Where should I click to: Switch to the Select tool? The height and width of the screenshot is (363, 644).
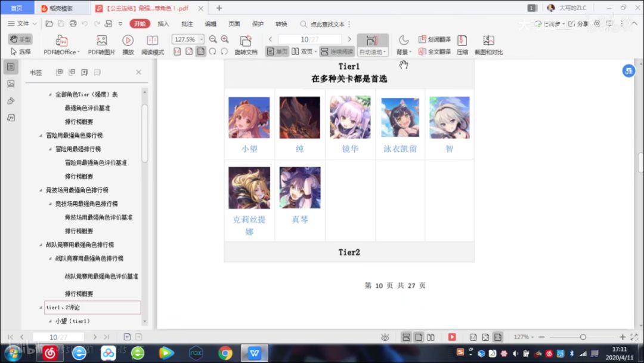(x=20, y=51)
